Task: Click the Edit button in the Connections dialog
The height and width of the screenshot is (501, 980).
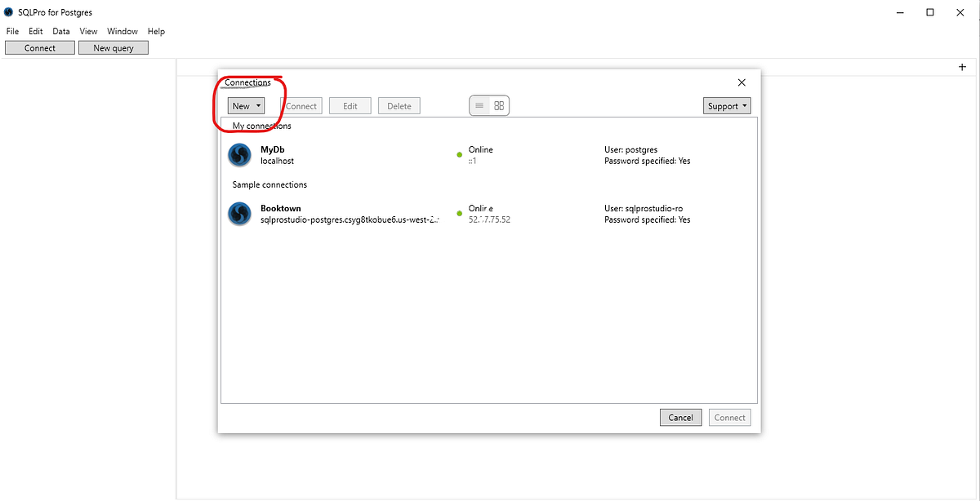Action: (x=350, y=105)
